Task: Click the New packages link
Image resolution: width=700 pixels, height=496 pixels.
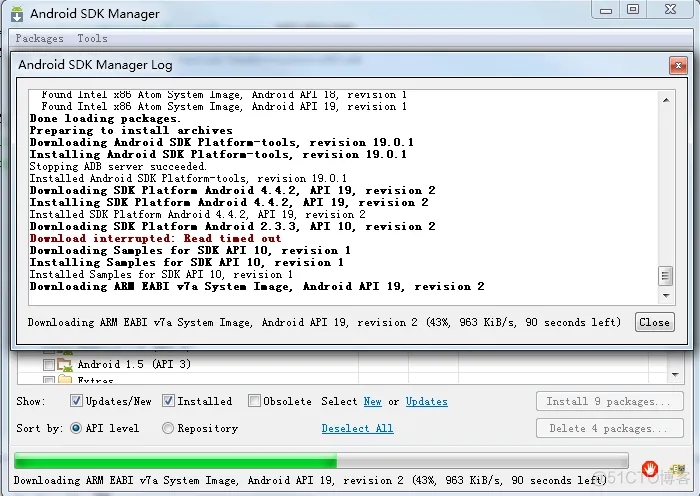Action: [372, 401]
